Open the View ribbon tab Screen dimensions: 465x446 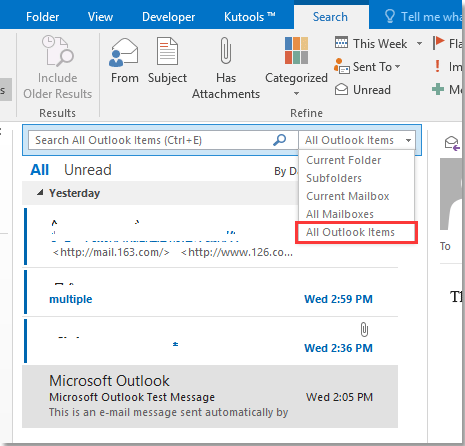[x=100, y=17]
